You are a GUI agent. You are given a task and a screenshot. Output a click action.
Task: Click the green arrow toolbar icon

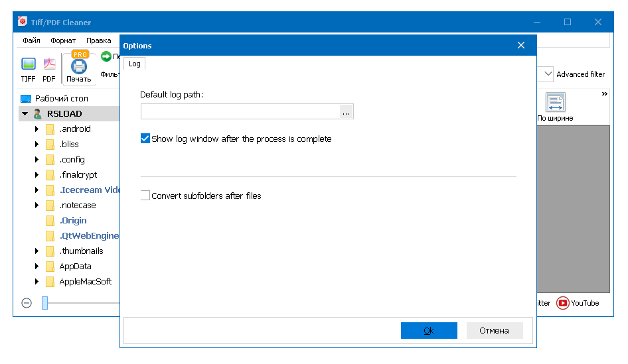[106, 57]
